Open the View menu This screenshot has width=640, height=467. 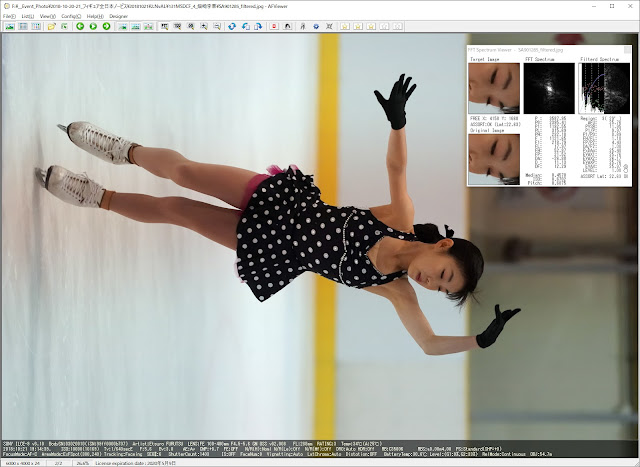point(47,16)
